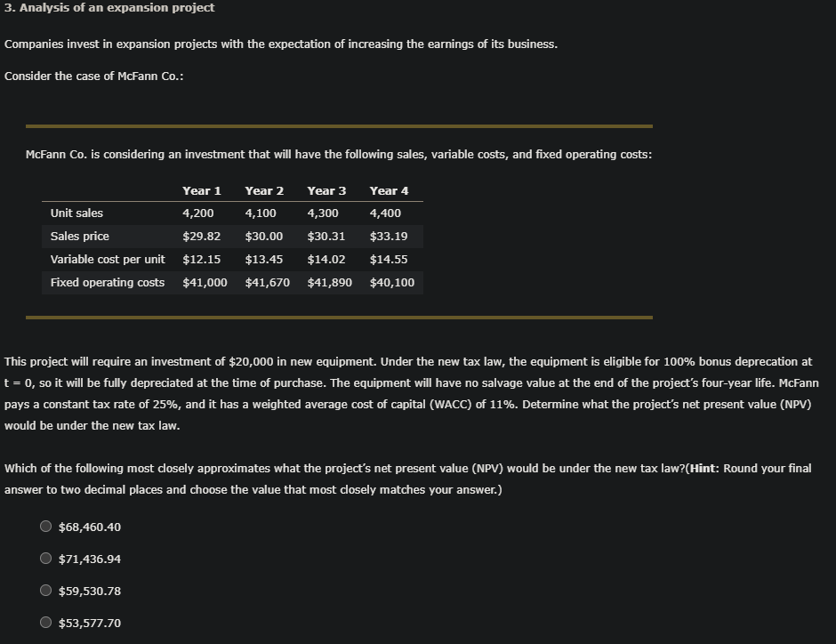Select the $71,436.94 answer option
This screenshot has height=644, width=836.
pyautogui.click(x=45, y=558)
